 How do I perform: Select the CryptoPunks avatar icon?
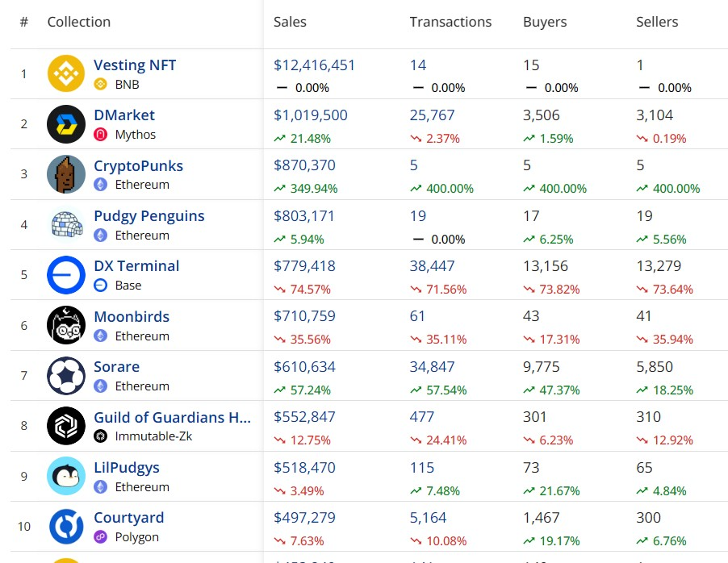pos(65,173)
